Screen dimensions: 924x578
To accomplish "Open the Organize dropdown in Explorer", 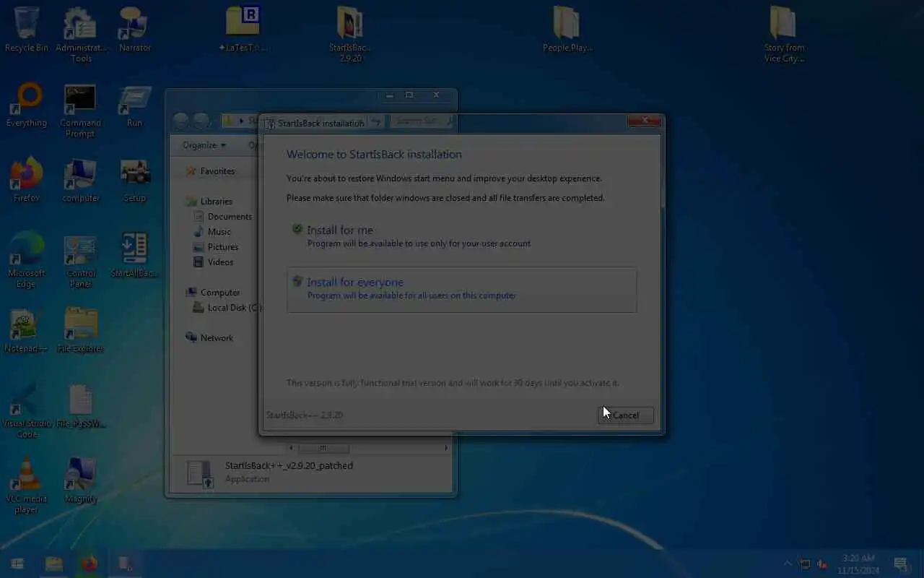I will pos(204,145).
